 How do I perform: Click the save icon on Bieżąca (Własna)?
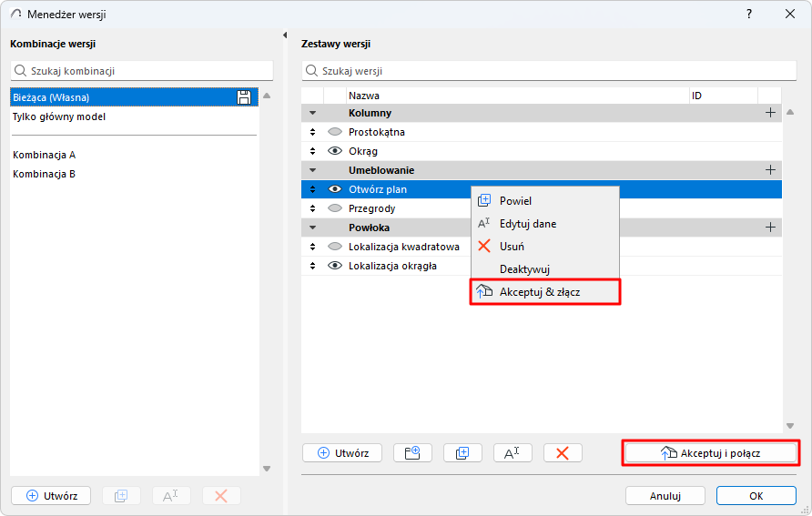(x=244, y=97)
